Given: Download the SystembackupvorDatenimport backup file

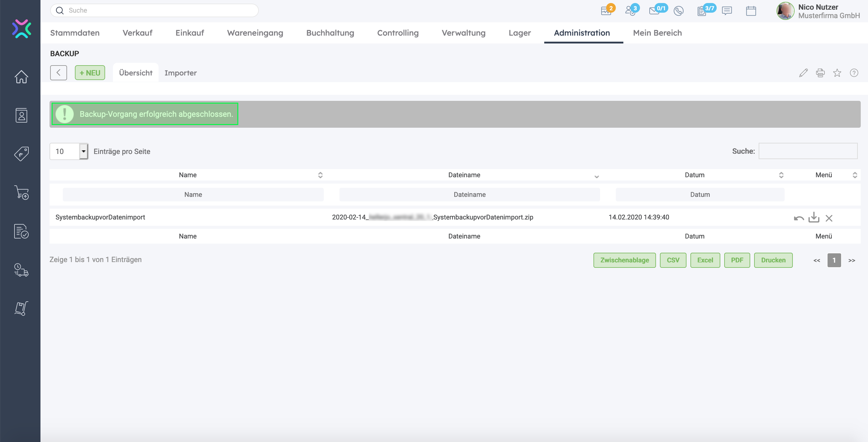Looking at the screenshot, I should (x=814, y=217).
